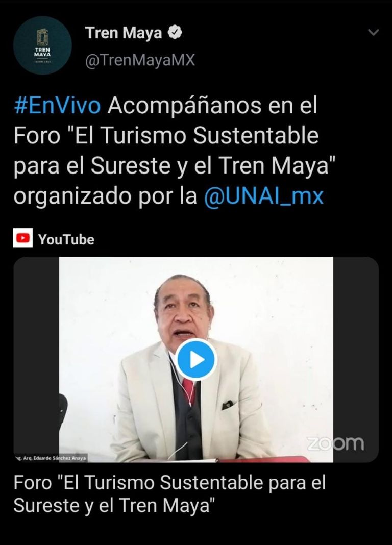Viewport: 392px width, 545px height.
Task: Click the Tren Maya account name
Action: (x=124, y=33)
